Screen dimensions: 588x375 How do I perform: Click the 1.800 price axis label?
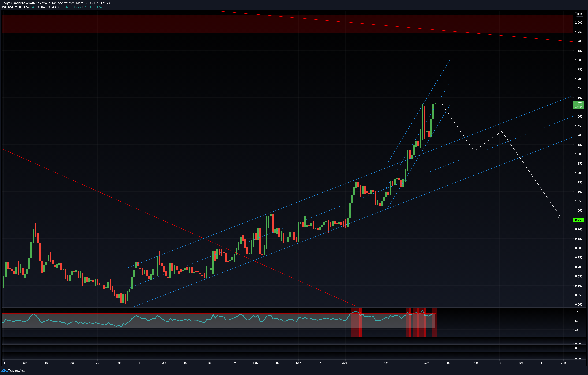578,60
